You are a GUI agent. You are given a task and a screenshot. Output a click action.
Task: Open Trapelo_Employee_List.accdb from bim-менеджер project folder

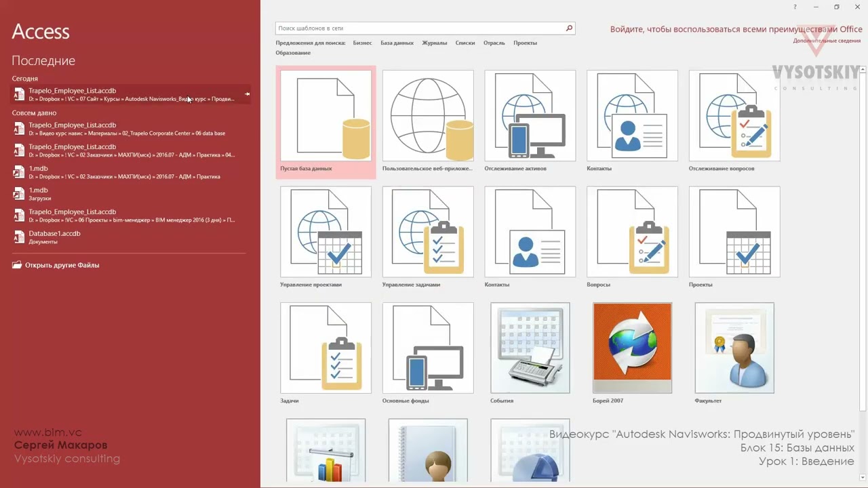131,216
